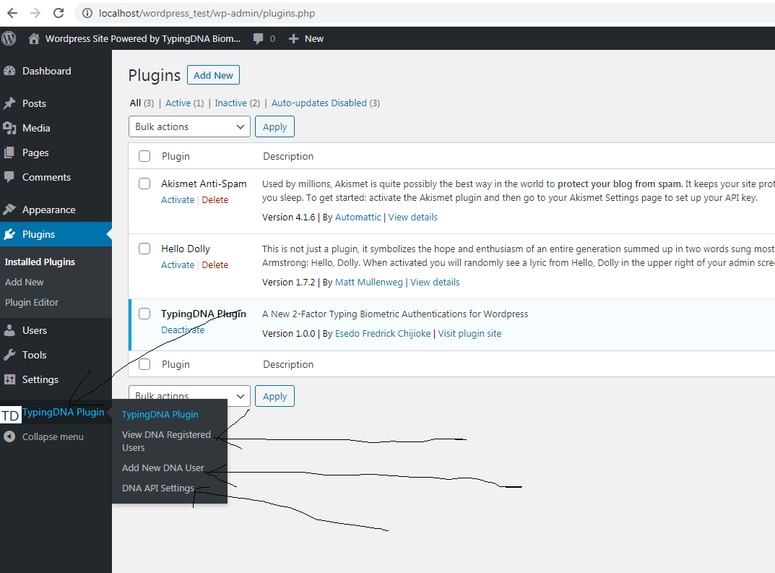View details for Akismet plugin

(413, 217)
